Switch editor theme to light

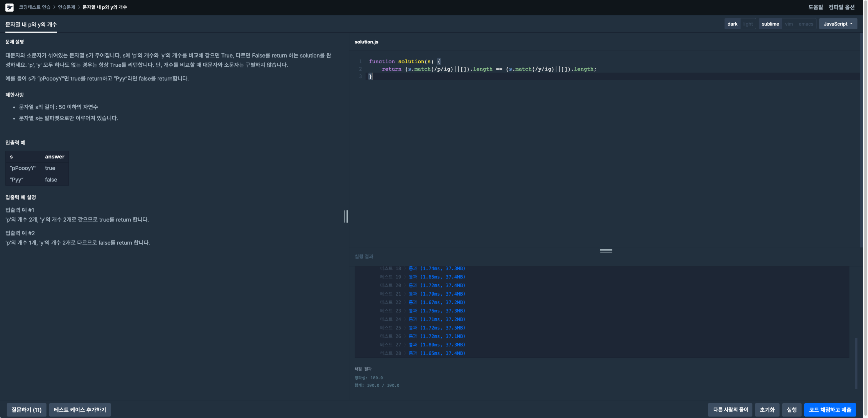point(748,24)
